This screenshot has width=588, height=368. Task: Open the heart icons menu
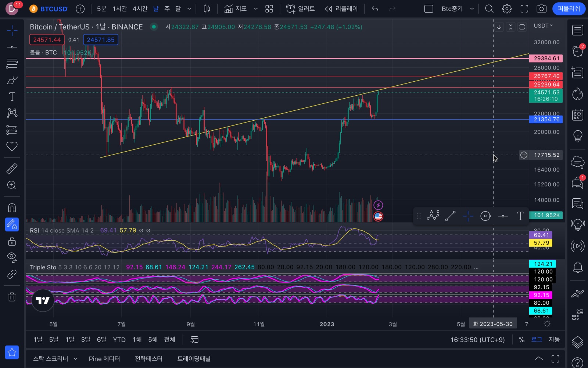(12, 146)
